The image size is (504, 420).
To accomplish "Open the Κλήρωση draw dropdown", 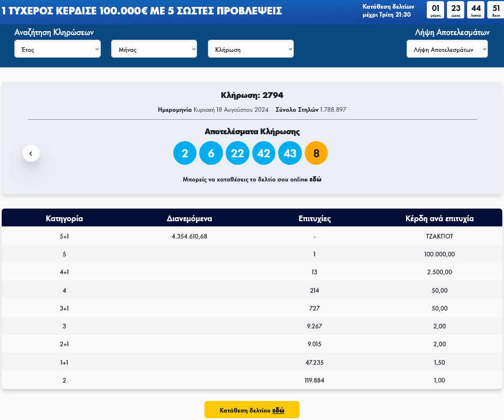I will [x=251, y=50].
